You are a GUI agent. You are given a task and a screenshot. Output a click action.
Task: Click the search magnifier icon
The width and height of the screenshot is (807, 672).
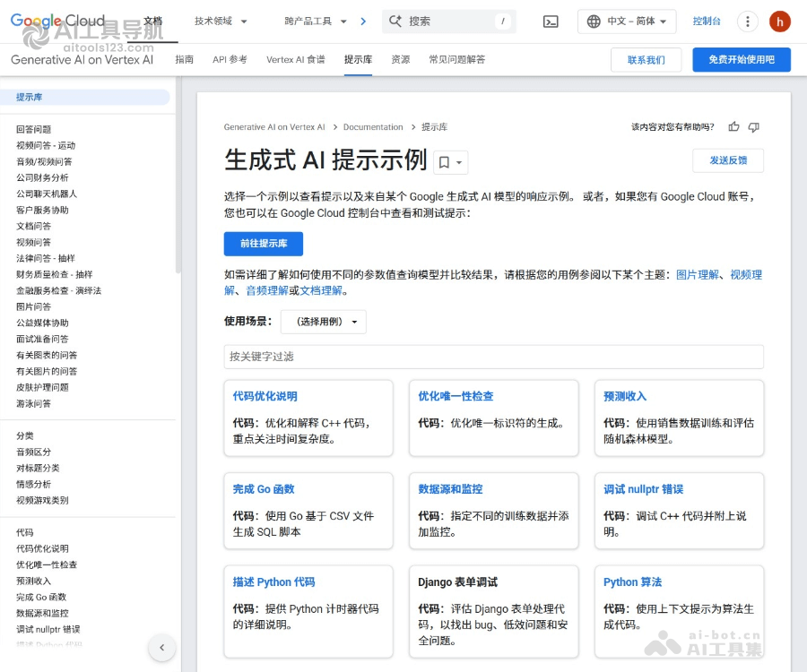395,22
